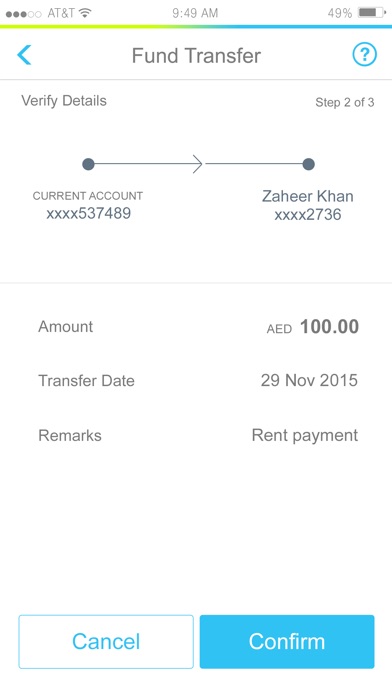Tap the Step 2 of 3 indicator
The height and width of the screenshot is (696, 392).
[344, 103]
